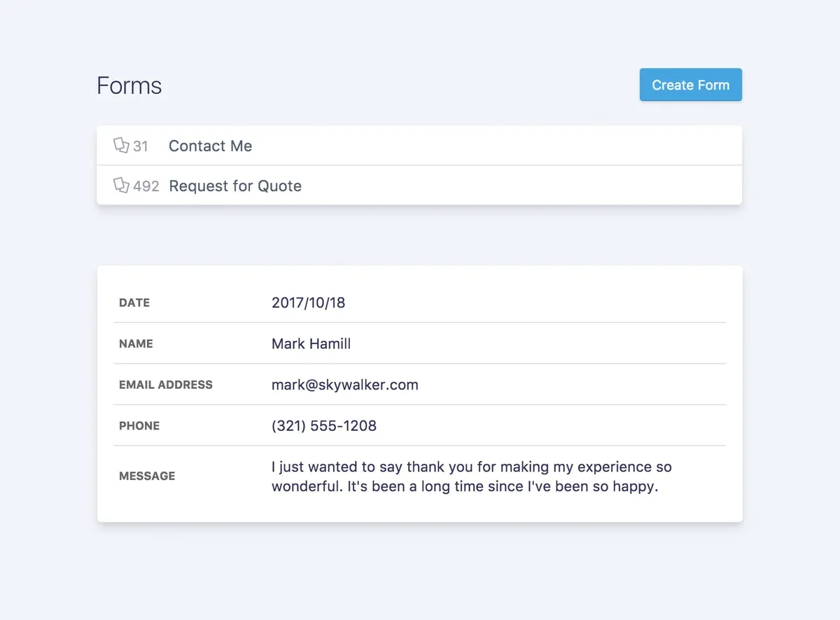Click the submissions icon beside Request for Quote

(121, 185)
